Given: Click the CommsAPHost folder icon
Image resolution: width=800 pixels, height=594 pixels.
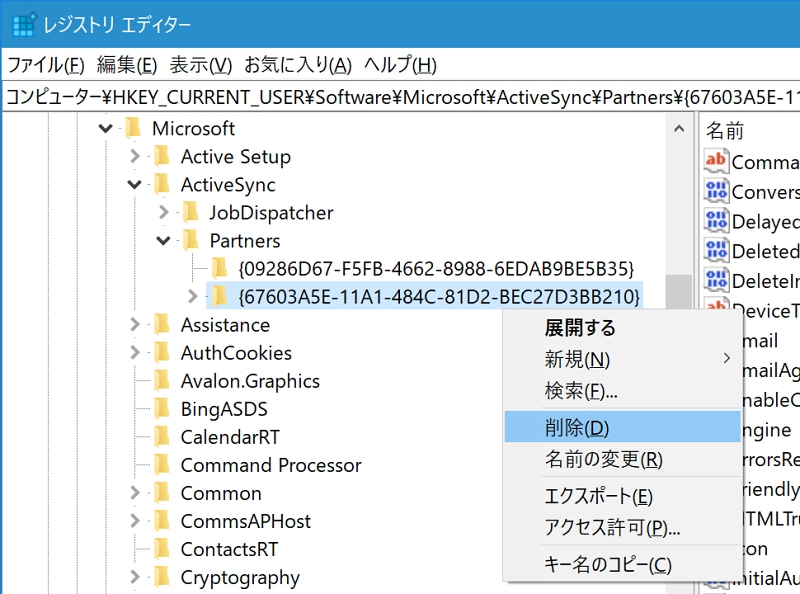Looking at the screenshot, I should point(162,521).
